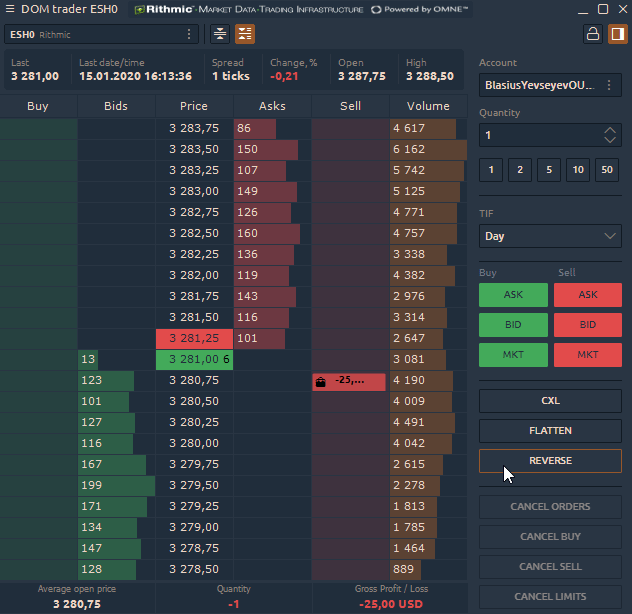Click the green best bid price 3 281,00
Screen dimensions: 632x614
194,359
